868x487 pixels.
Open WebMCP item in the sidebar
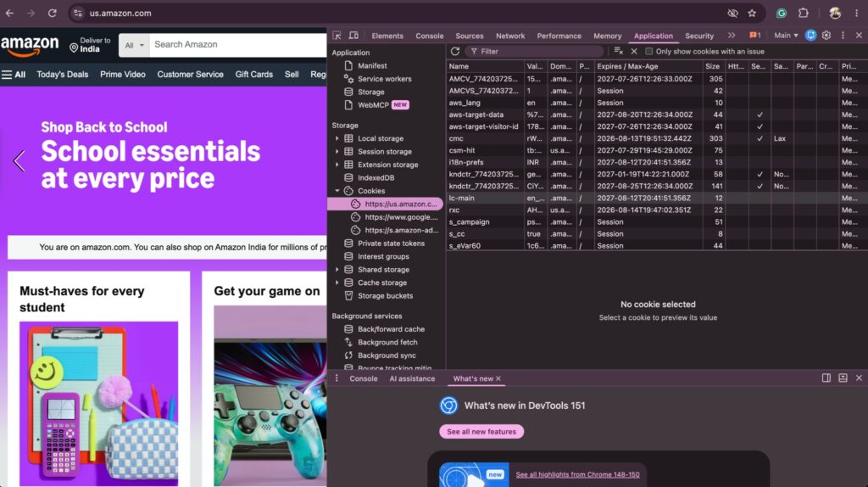click(x=373, y=104)
